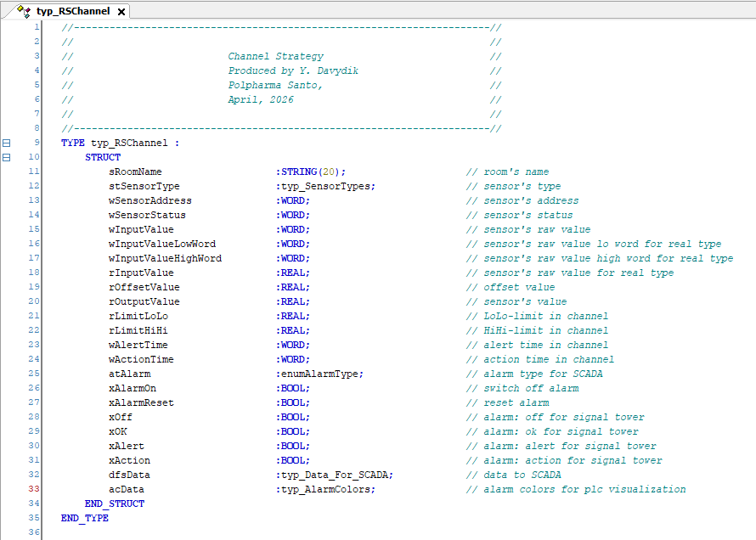This screenshot has height=540, width=756.
Task: Collapse the TYPE block on line 9
Action: click(x=6, y=143)
